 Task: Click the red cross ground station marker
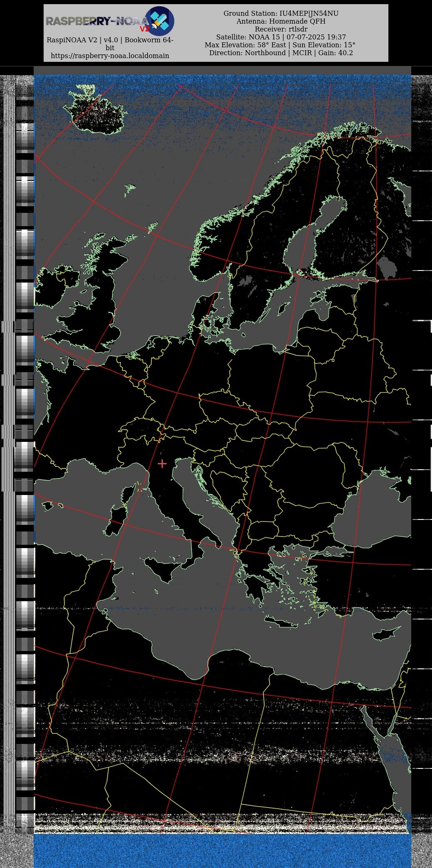pyautogui.click(x=162, y=463)
